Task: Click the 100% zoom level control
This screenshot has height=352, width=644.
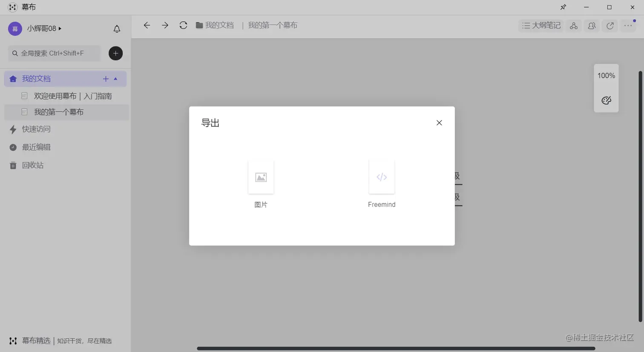Action: (606, 75)
